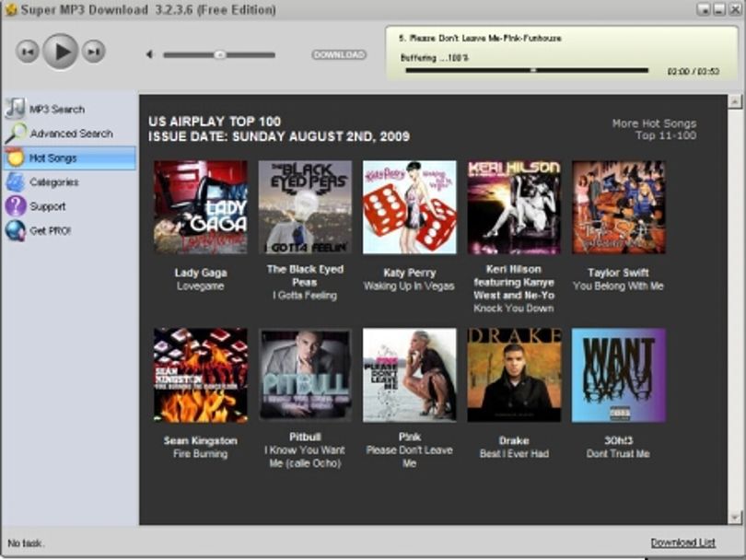
Task: Adjust the volume slider
Action: point(219,55)
